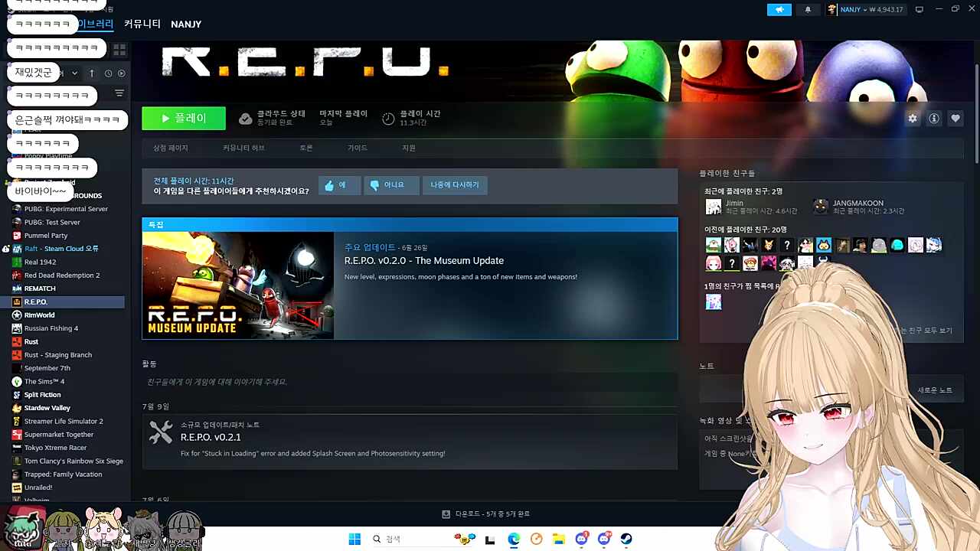Select Pummel Party in the library list
Image resolution: width=980 pixels, height=551 pixels.
46,236
